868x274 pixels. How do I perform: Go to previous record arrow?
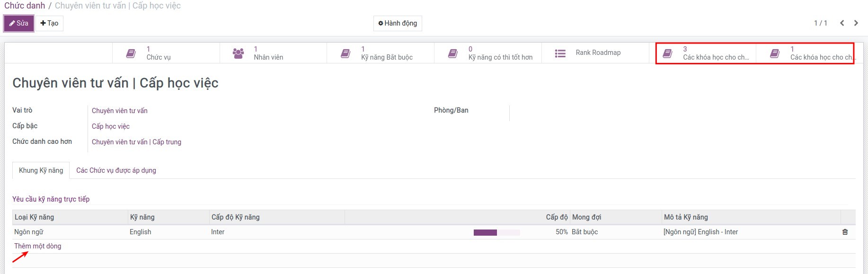click(x=842, y=23)
